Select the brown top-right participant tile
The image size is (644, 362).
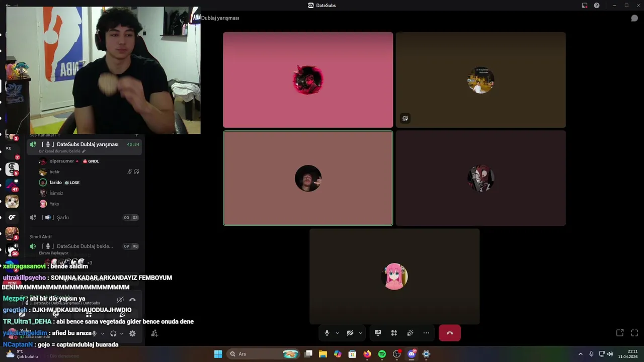coord(480,80)
